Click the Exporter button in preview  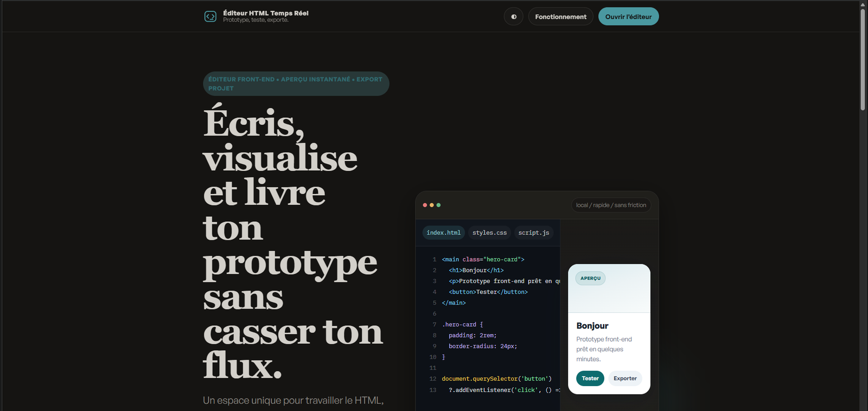coord(625,378)
